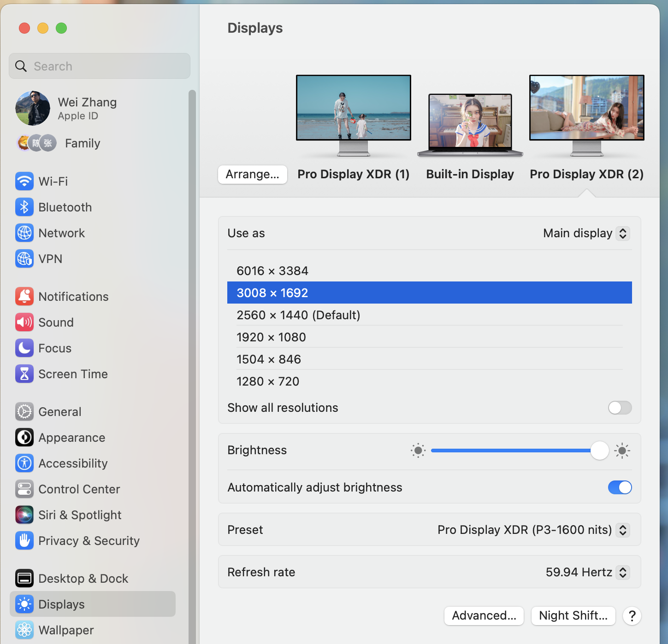Click the Focus moon icon
Screen dimensions: 668x644
point(24,348)
